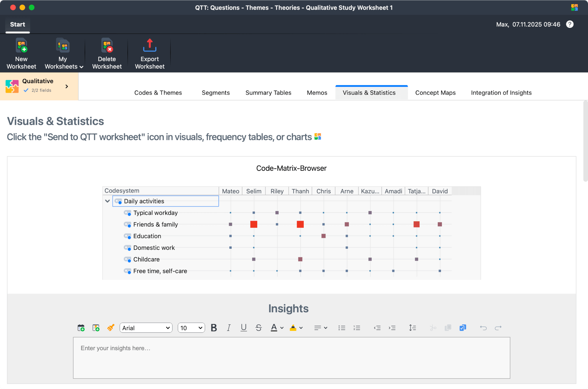
Task: Select the format painter icon in Insights toolbar
Action: click(x=111, y=328)
